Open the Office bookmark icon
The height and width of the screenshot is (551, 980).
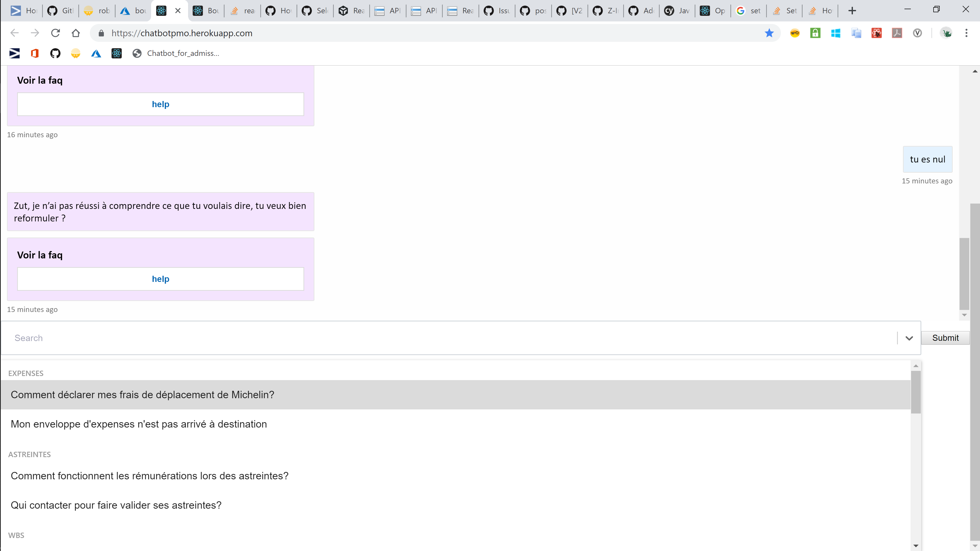(x=35, y=53)
